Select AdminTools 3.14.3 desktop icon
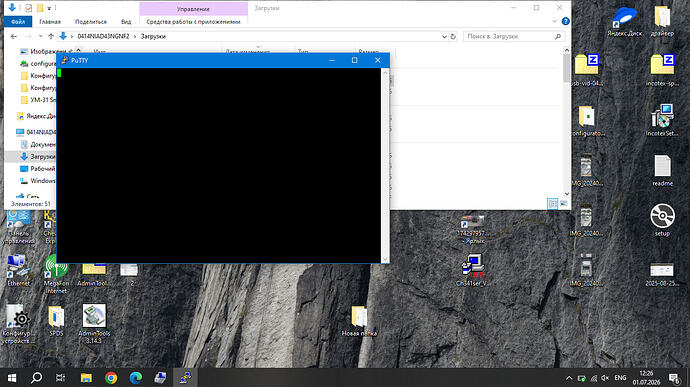 [94, 324]
